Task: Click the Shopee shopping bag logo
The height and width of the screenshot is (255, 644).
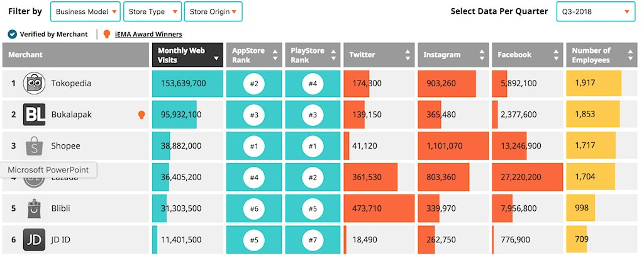Action: click(x=33, y=145)
